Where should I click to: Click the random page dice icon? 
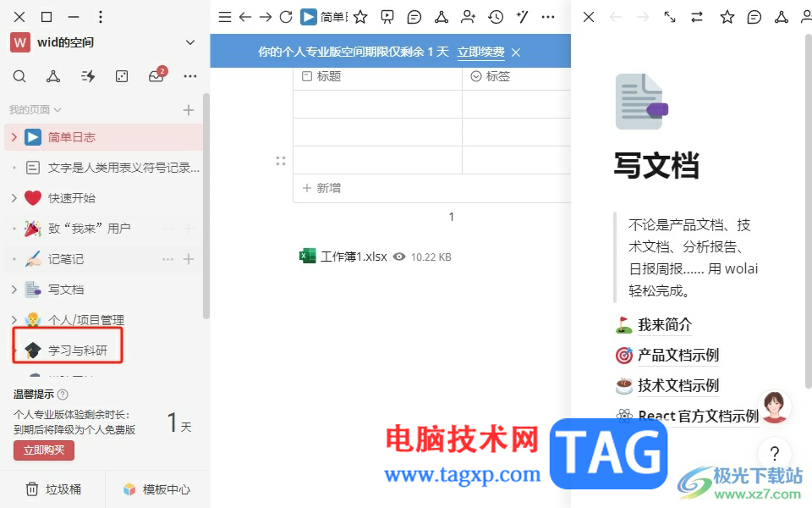click(x=122, y=77)
